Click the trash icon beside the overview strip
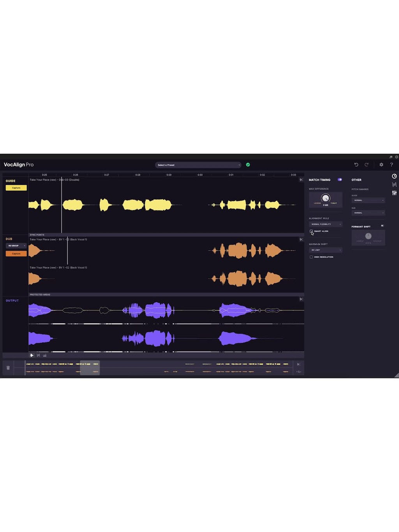 coord(8,368)
